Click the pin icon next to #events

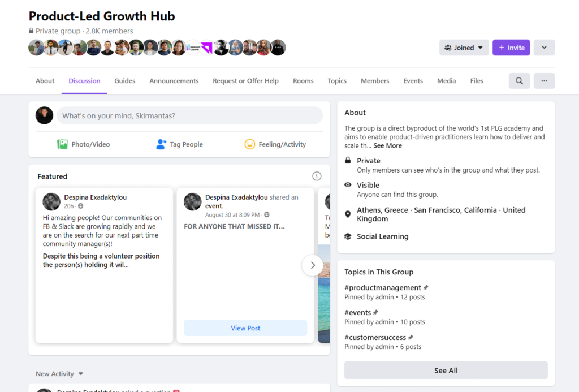[x=375, y=313]
